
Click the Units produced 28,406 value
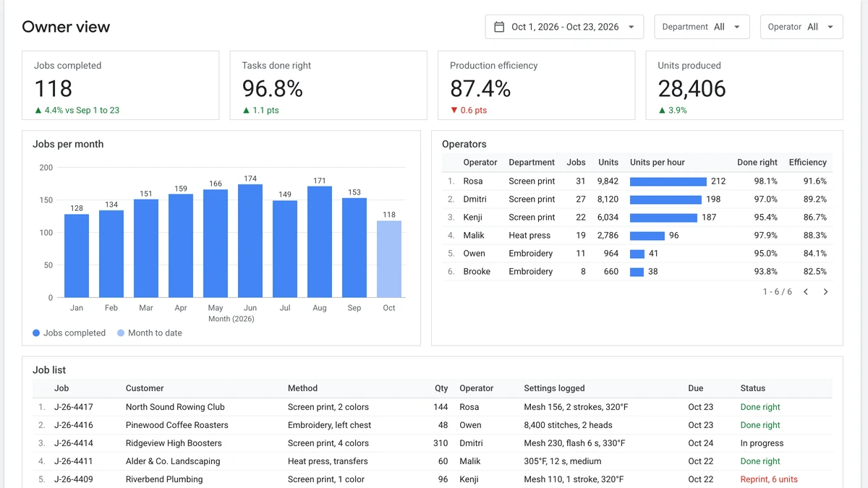pyautogui.click(x=692, y=88)
